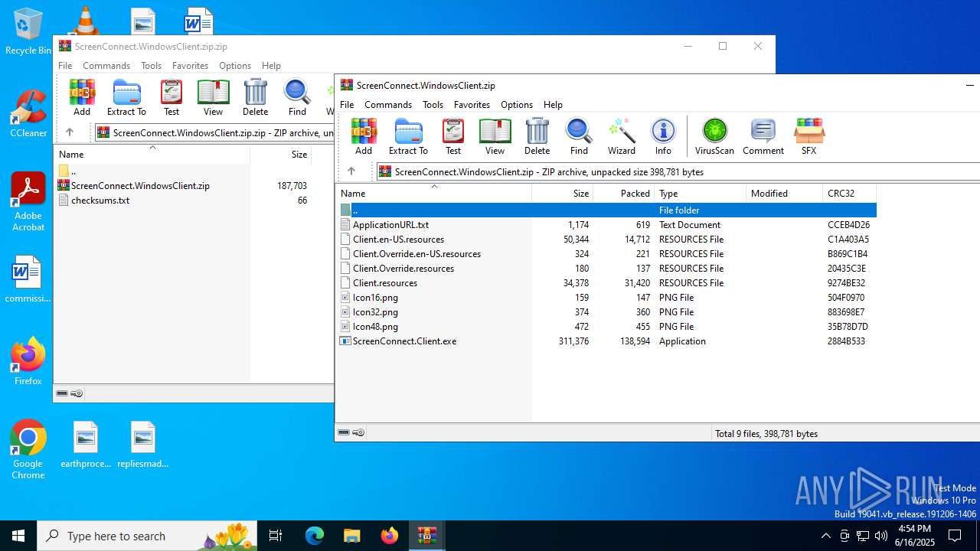The image size is (980, 551).
Task: Open the Help menu in front window
Action: 553,104
